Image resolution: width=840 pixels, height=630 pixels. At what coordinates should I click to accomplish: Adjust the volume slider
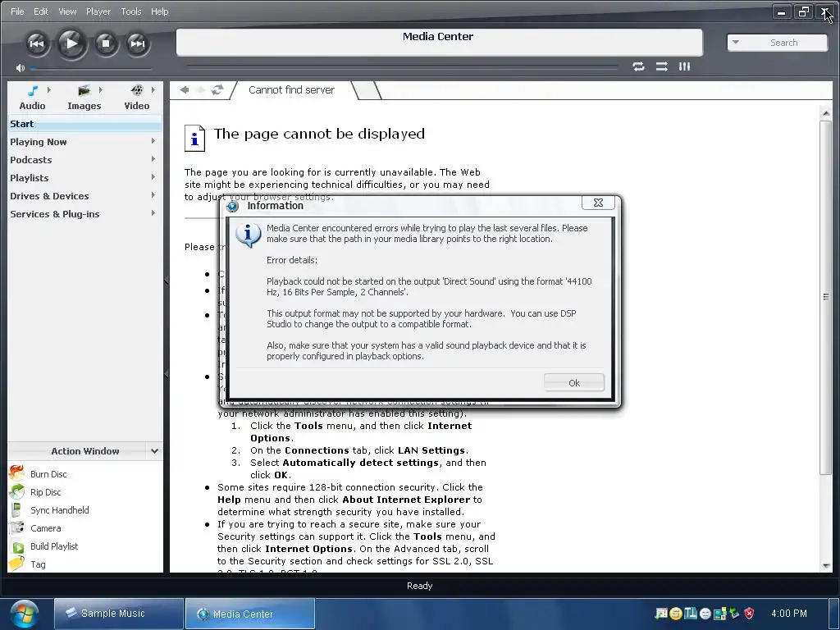[91, 69]
